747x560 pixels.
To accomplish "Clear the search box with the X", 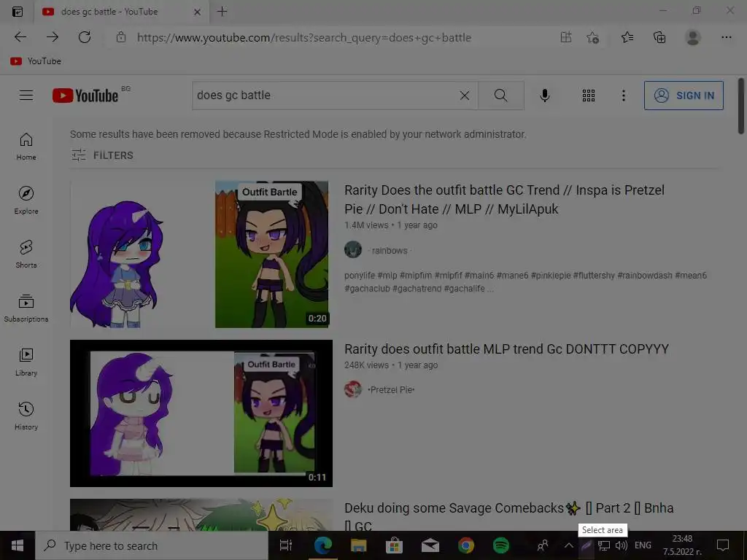I will [x=465, y=96].
